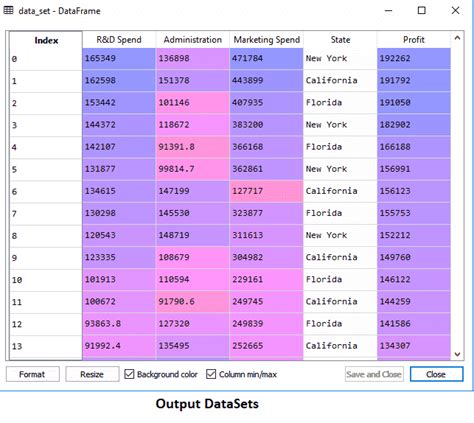Select Marketing Spend cell 249745
This screenshot has height=423, width=474.
266,302
